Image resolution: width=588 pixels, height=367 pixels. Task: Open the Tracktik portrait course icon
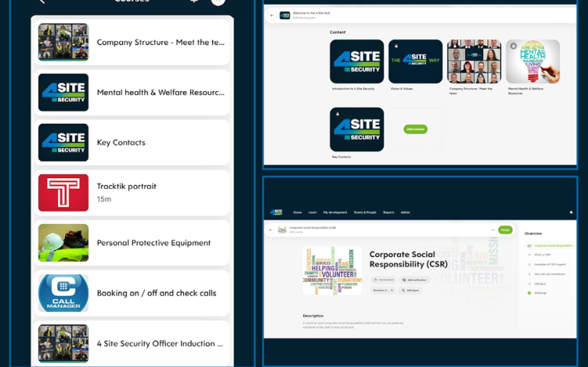coord(63,193)
